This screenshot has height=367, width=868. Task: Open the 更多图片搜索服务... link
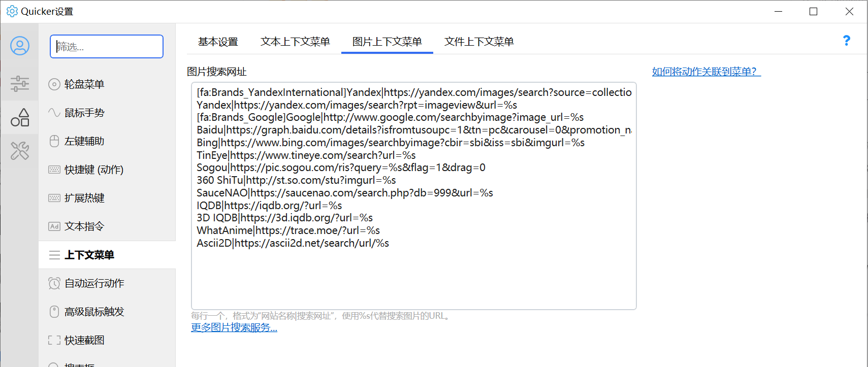click(234, 327)
